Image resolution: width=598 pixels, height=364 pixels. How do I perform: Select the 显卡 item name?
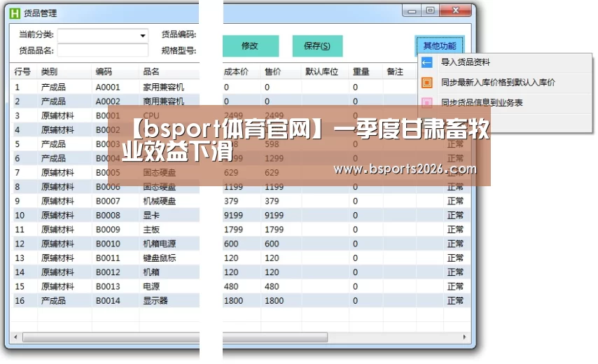[151, 216]
